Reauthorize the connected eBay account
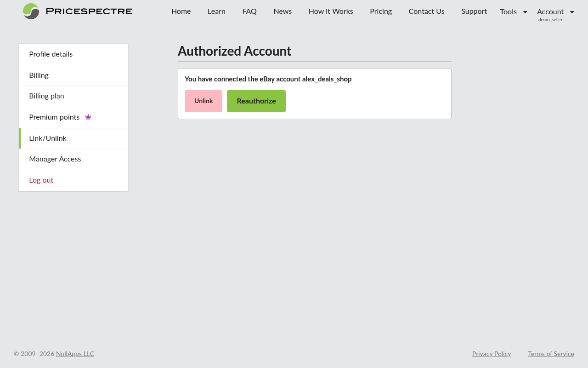Viewport: 588px width, 368px height. (x=256, y=101)
